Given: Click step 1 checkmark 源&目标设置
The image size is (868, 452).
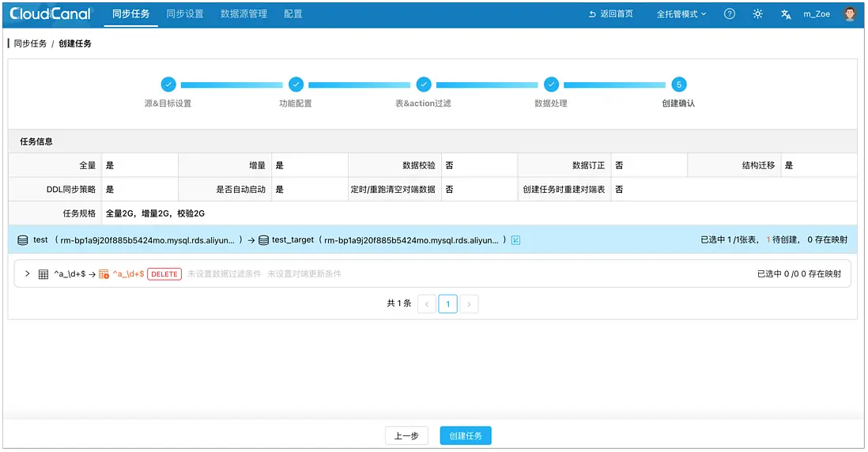Looking at the screenshot, I should (168, 85).
